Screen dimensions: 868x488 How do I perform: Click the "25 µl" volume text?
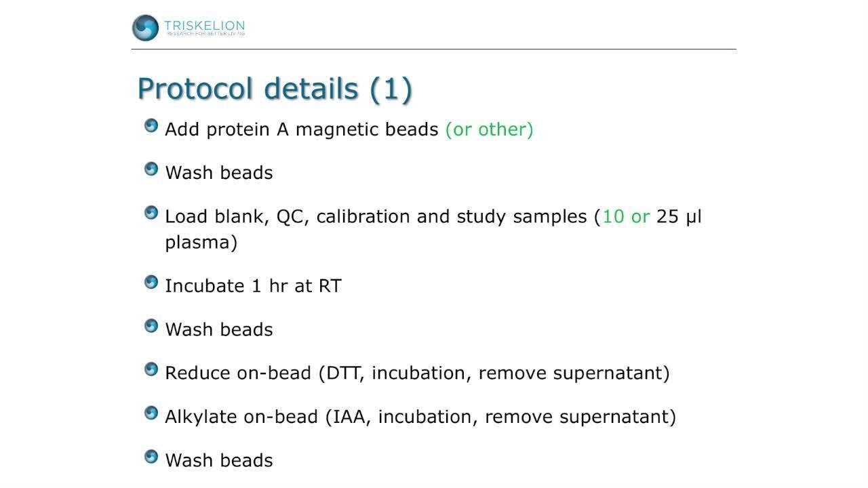coord(679,217)
